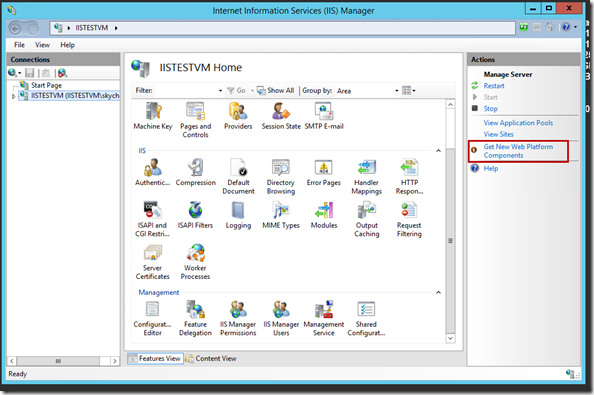Click Stop in Manage Server actions
This screenshot has width=594, height=395.
pyautogui.click(x=490, y=109)
